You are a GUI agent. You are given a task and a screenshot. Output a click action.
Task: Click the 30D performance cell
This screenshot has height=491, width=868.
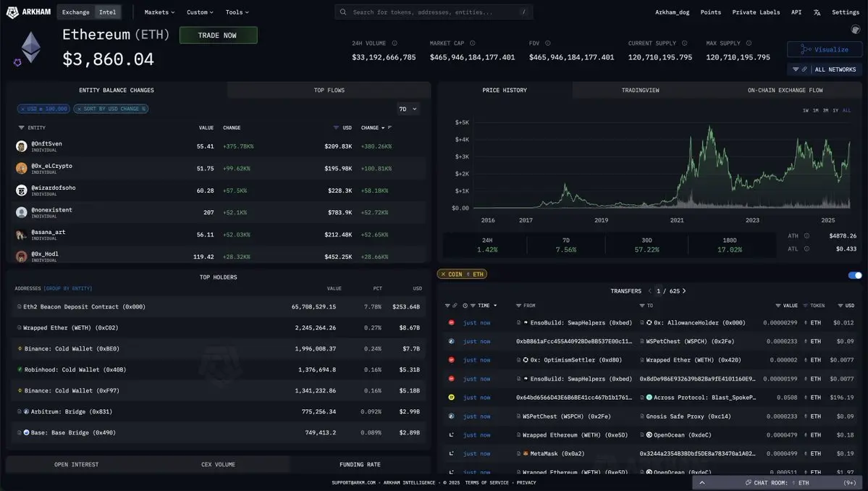[x=646, y=245]
